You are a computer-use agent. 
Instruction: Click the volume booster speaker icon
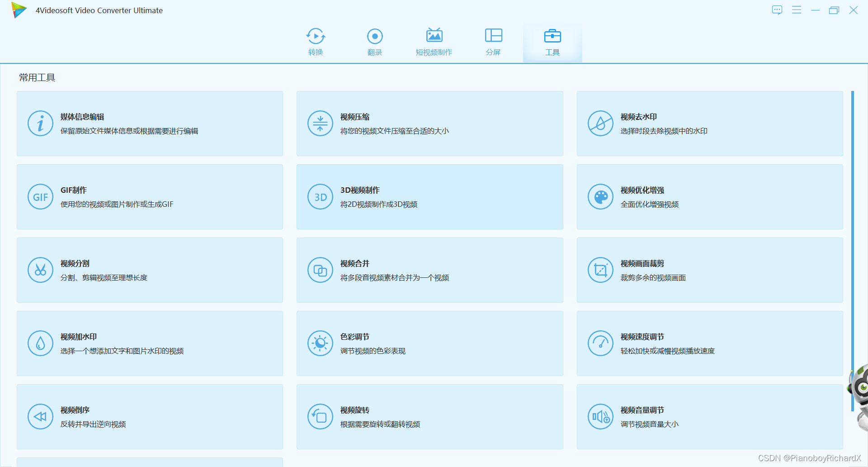coord(600,417)
